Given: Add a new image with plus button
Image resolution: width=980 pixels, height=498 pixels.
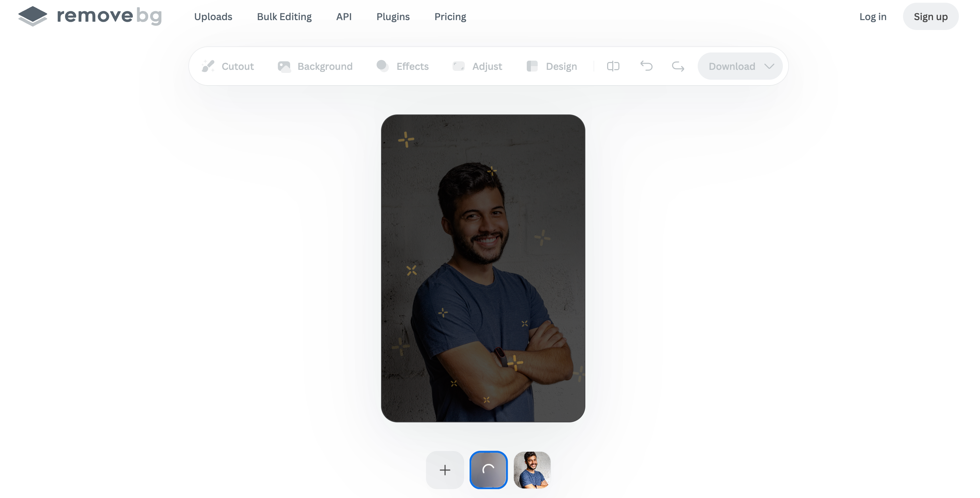Looking at the screenshot, I should pyautogui.click(x=445, y=470).
